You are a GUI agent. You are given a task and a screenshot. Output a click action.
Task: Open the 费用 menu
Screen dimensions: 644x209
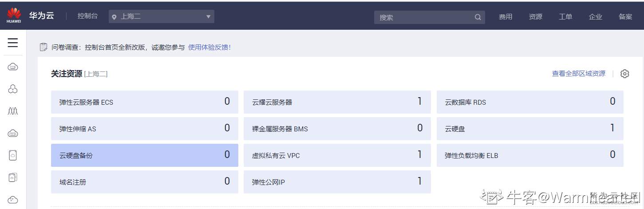(x=505, y=17)
